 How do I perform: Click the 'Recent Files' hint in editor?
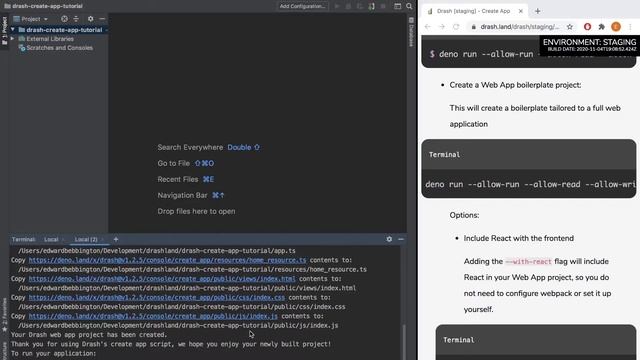(178, 179)
